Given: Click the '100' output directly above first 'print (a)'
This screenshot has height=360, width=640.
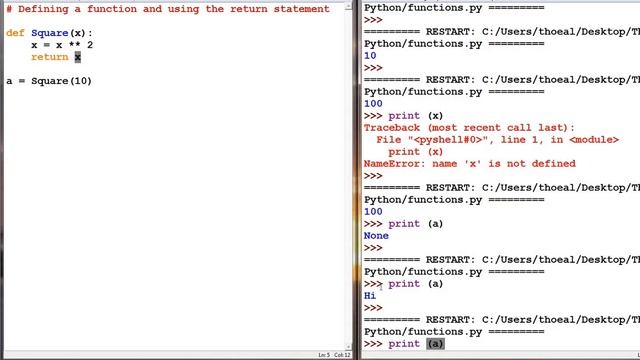Looking at the screenshot, I should coord(373,212).
